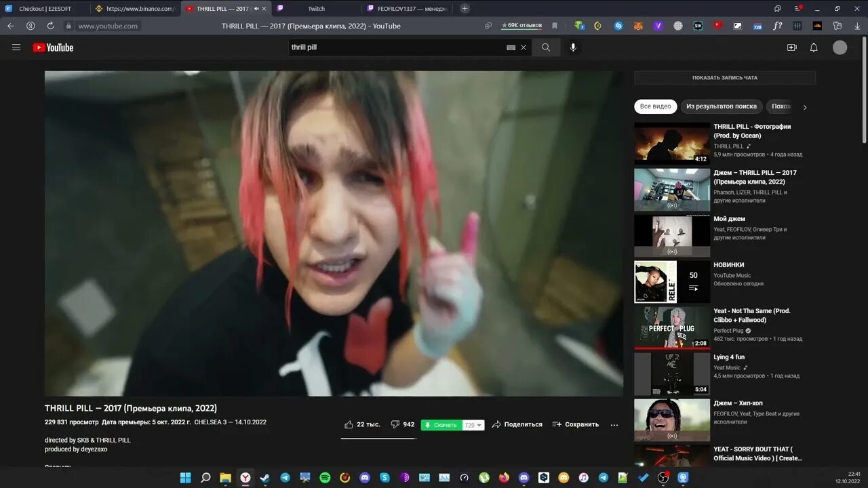The width and height of the screenshot is (868, 488).
Task: Open the MetaMask fox extension
Action: click(x=638, y=26)
